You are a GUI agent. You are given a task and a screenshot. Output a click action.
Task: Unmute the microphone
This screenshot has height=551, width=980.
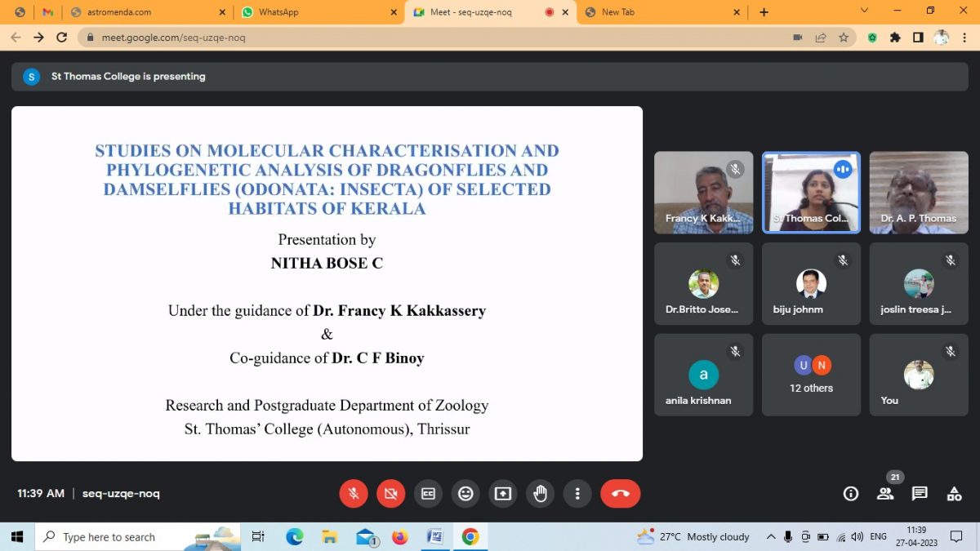click(x=354, y=493)
